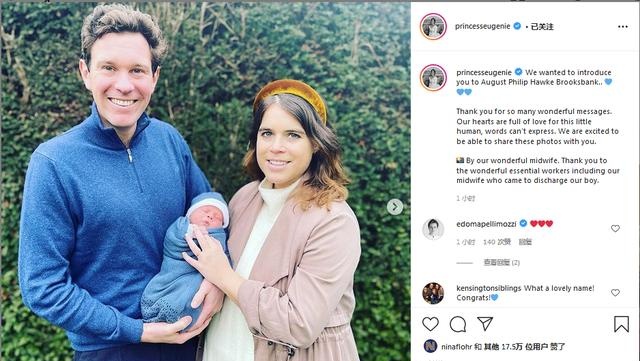Like the post with the heart icon
This screenshot has height=361, width=640.
click(x=430, y=324)
